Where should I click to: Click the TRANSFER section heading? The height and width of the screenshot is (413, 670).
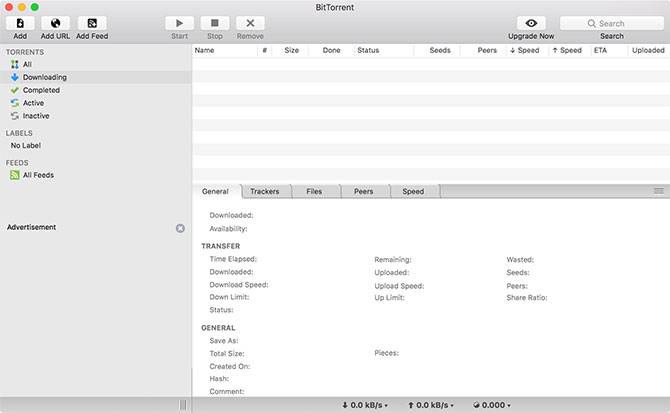coord(221,246)
